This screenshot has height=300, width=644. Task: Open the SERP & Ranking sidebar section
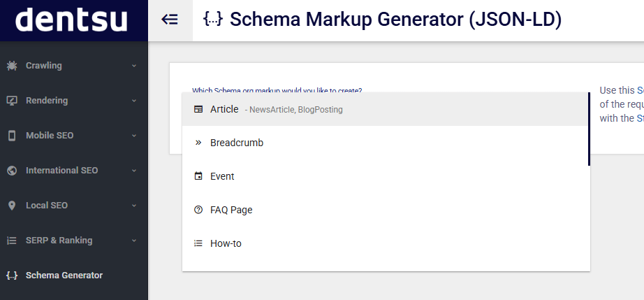(74, 241)
